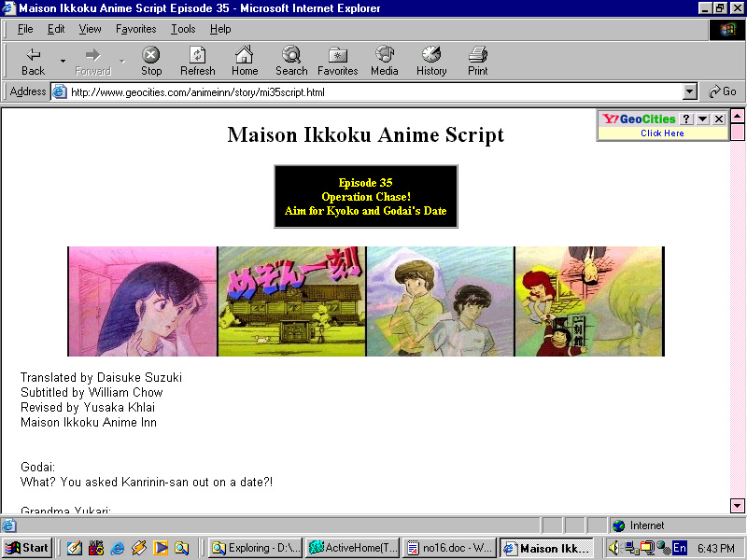This screenshot has height=560, width=747.
Task: Launch the fourth quick launch icon
Action: click(138, 548)
